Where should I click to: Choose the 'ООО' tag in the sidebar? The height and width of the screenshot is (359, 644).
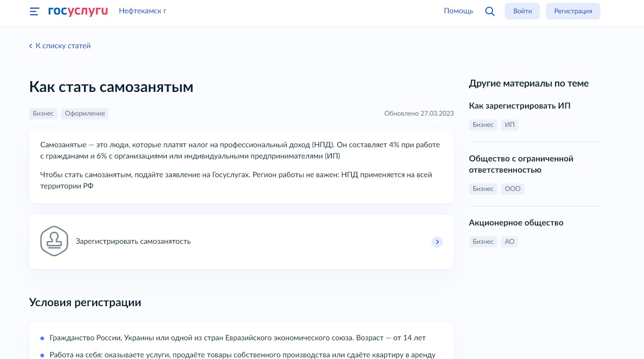click(x=512, y=188)
